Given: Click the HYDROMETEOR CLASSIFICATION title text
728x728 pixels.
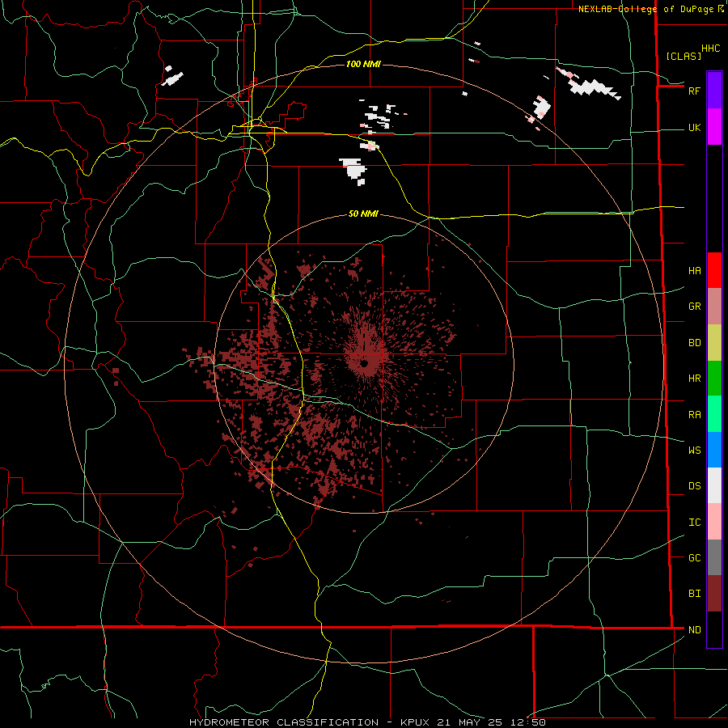Looking at the screenshot, I should point(284,722).
